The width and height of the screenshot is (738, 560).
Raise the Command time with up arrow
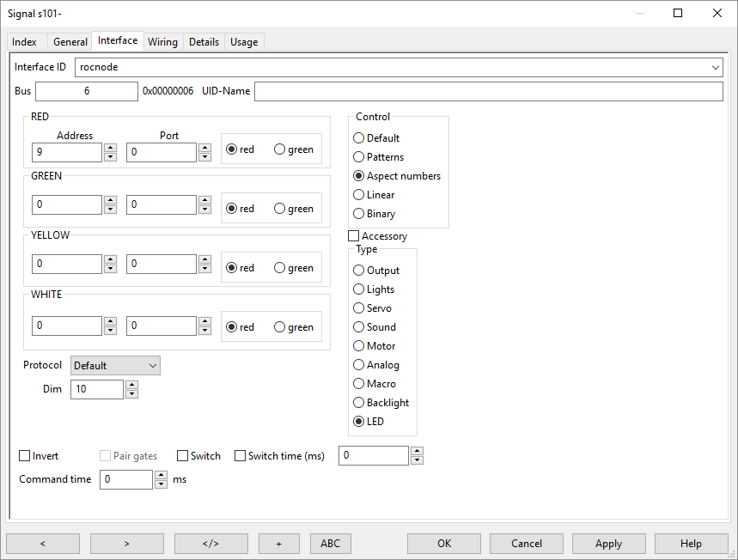161,475
